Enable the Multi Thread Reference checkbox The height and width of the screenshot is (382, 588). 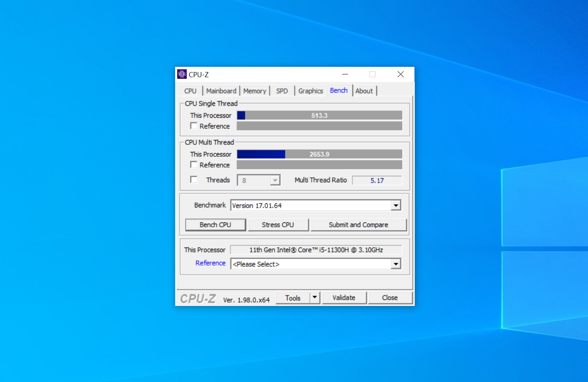coord(194,165)
